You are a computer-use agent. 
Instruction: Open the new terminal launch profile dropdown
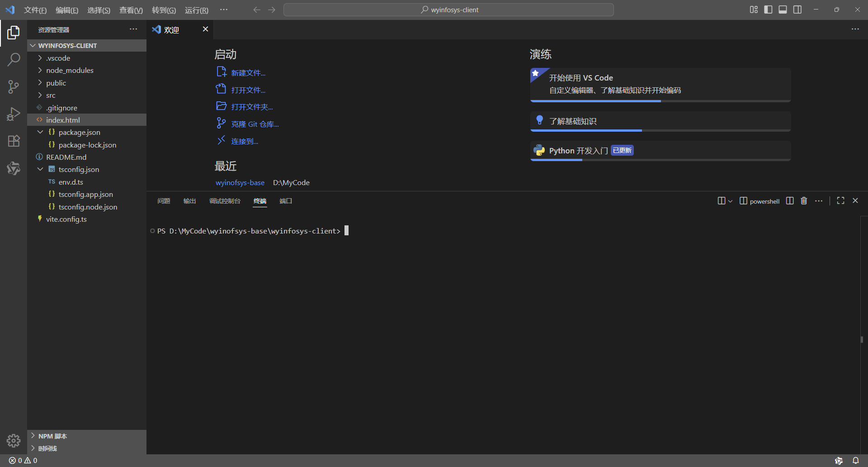pos(730,201)
